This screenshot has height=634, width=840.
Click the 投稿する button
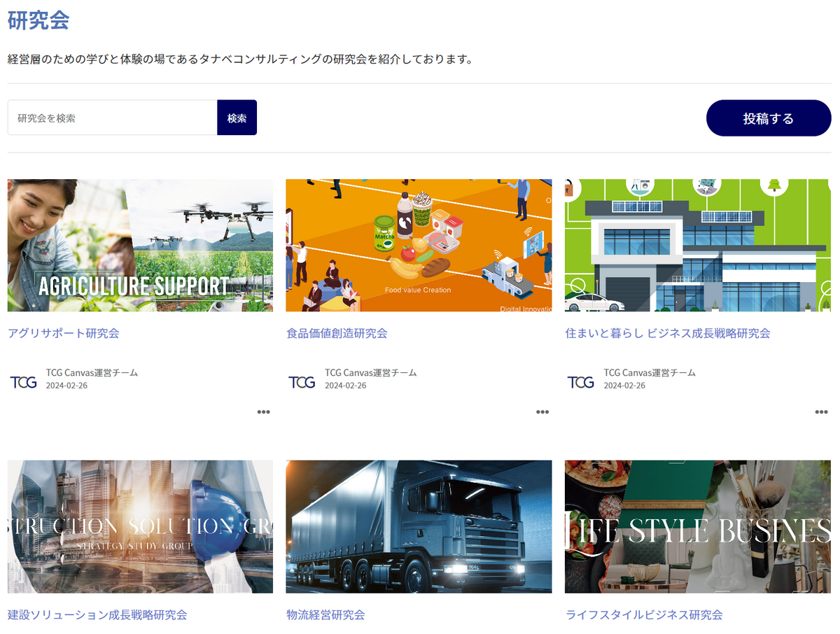[x=769, y=118]
